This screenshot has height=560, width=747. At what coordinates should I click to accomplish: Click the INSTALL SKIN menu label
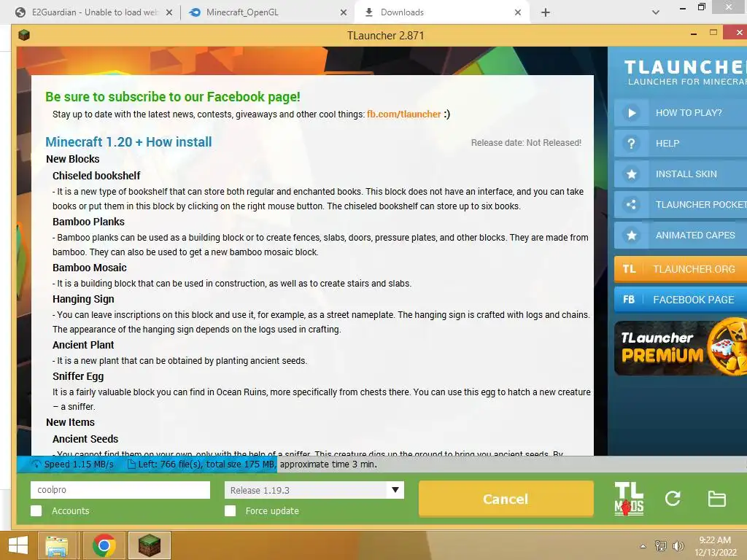coord(686,174)
